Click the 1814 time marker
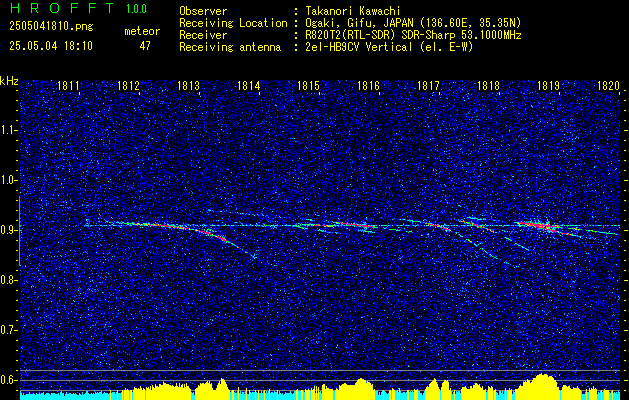This screenshot has height=400, width=629. 249,85
